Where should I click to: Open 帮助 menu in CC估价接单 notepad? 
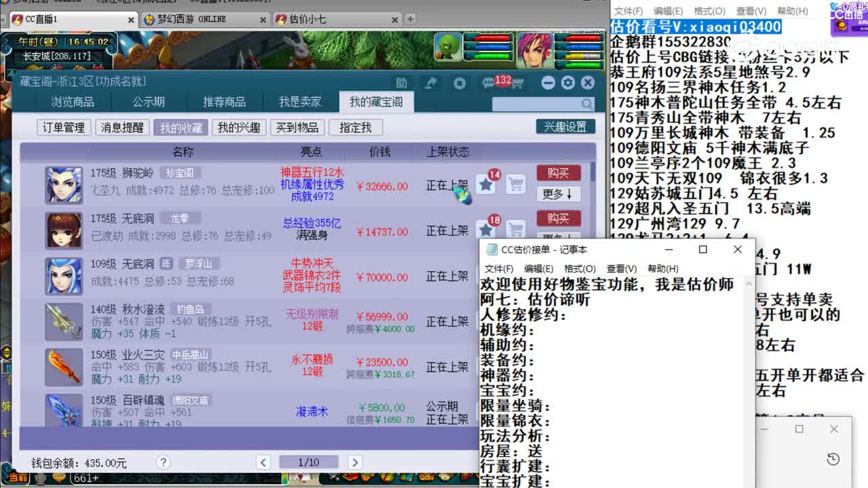pos(663,269)
